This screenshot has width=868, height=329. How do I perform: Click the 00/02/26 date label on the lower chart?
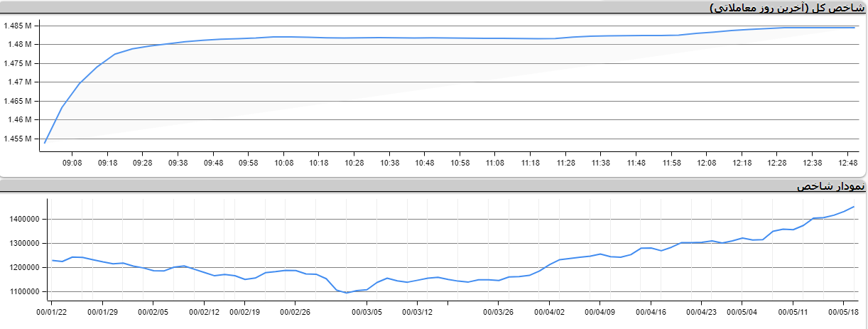295,311
